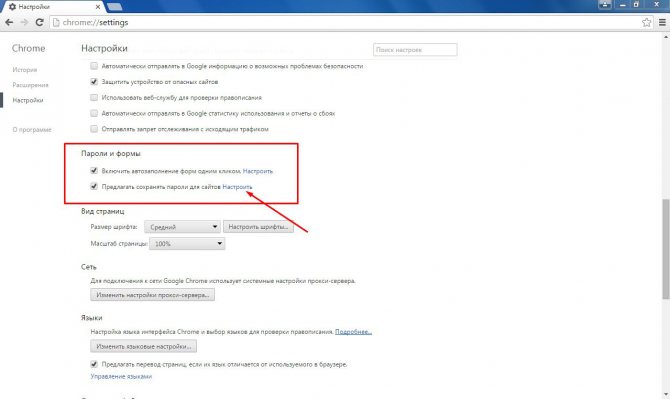Open Расширения in the sidebar
Screen dimensions: 670x399
pyautogui.click(x=30, y=85)
